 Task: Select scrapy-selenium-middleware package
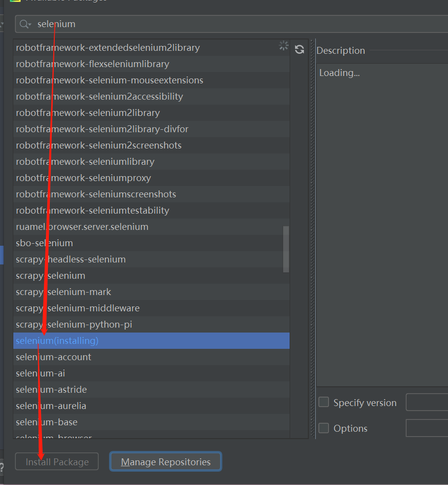coord(151,308)
